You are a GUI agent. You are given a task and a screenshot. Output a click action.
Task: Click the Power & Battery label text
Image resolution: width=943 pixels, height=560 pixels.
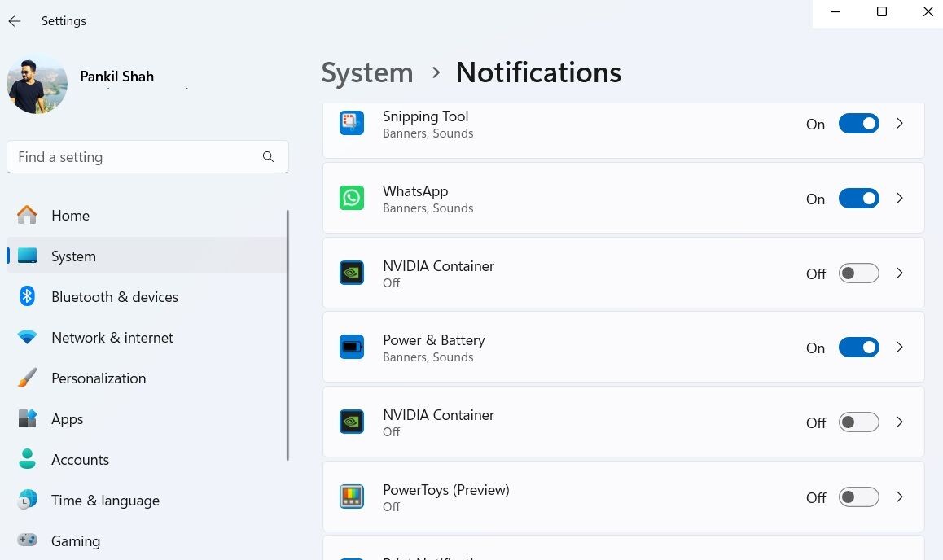[433, 340]
